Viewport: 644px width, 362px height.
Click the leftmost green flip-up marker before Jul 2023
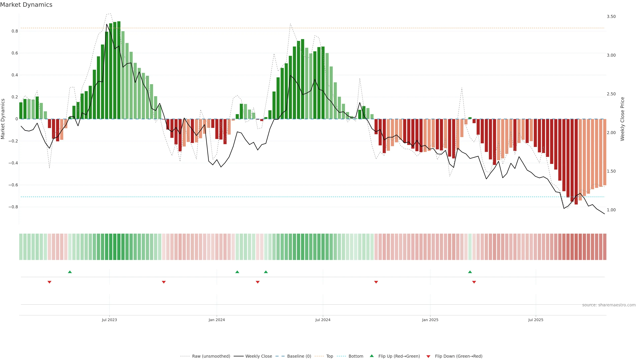click(x=70, y=272)
